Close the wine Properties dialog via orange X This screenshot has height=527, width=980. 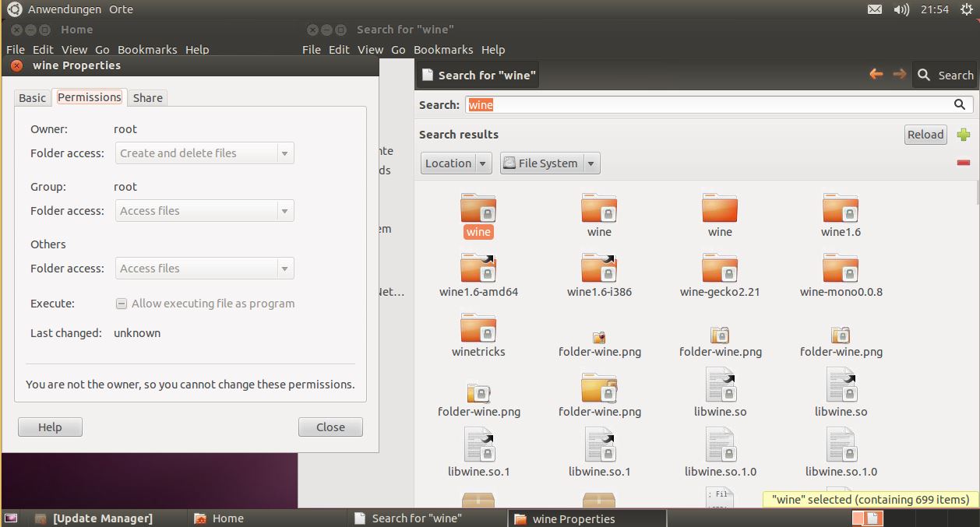click(16, 66)
